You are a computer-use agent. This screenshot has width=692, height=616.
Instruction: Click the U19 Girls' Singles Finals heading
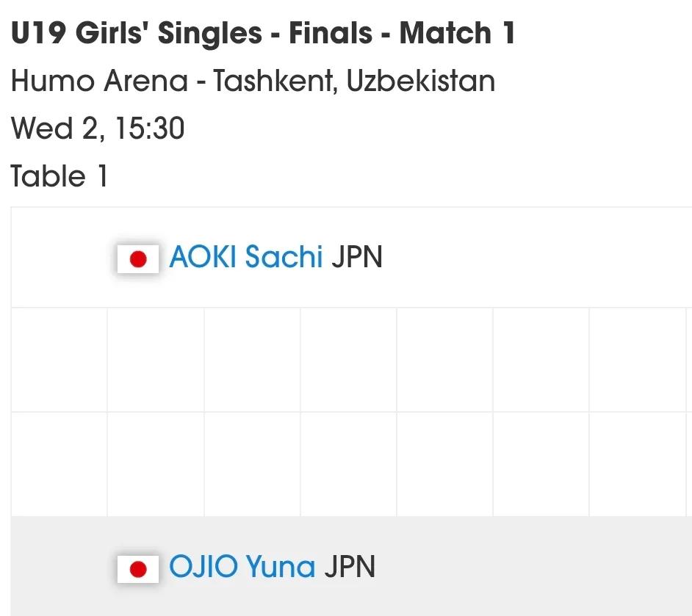point(263,33)
